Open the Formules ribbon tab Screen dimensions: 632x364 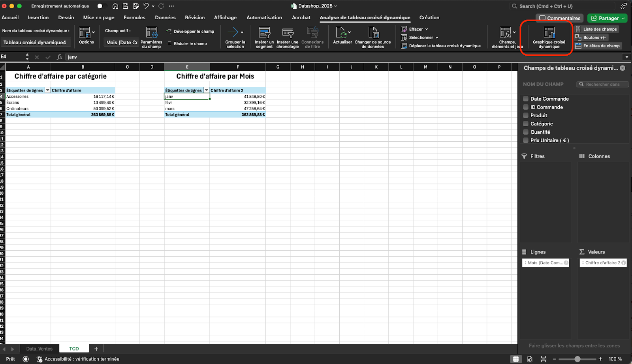point(134,17)
